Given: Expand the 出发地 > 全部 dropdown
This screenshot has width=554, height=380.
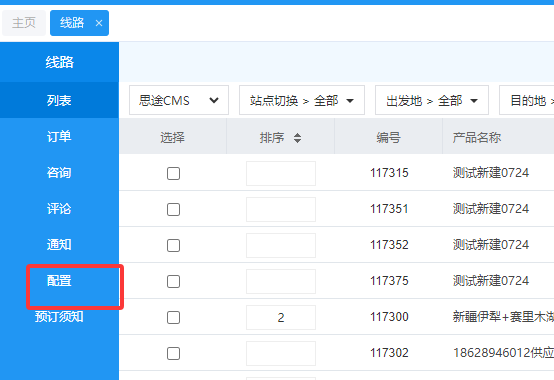Looking at the screenshot, I should click(x=432, y=100).
